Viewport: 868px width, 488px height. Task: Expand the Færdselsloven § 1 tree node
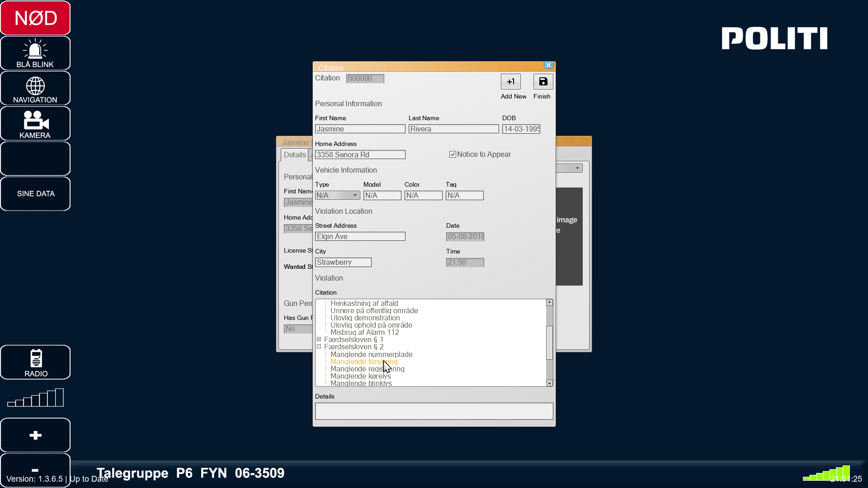(x=319, y=339)
